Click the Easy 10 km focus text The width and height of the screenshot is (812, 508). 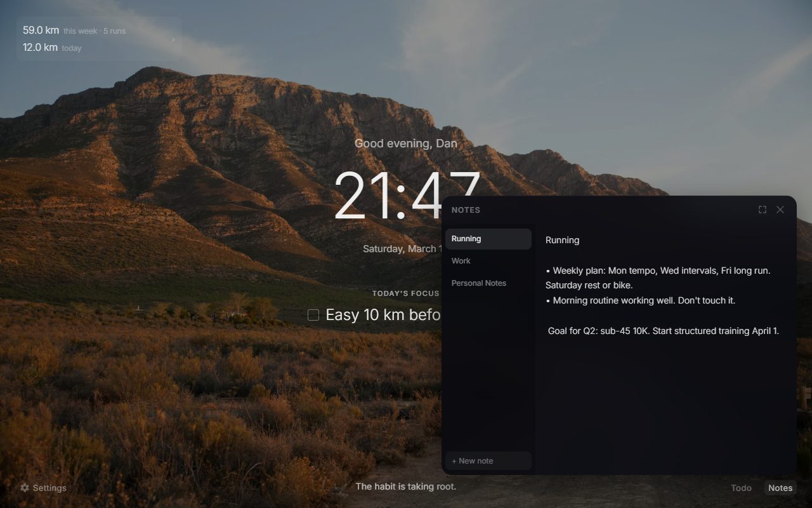[383, 315]
